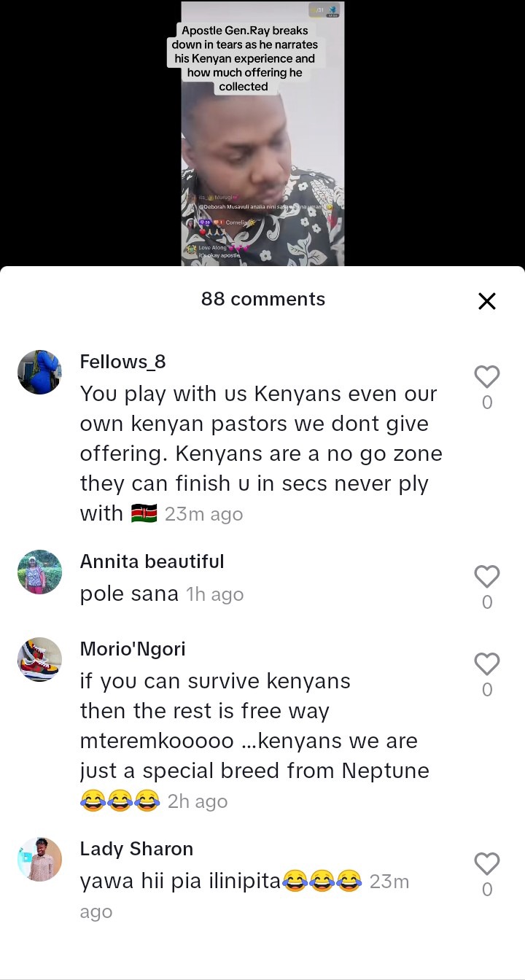Tap the Morio'Ngori username

pos(133,649)
